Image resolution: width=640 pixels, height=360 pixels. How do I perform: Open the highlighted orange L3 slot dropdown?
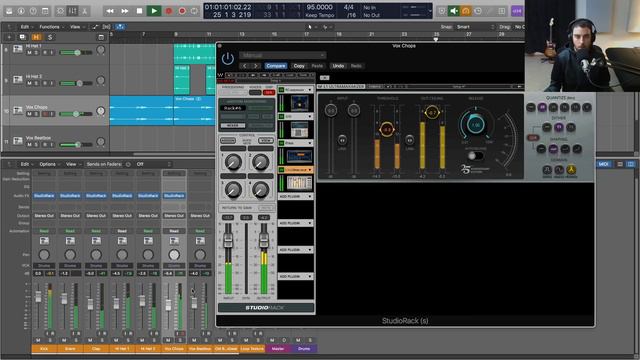(310, 169)
